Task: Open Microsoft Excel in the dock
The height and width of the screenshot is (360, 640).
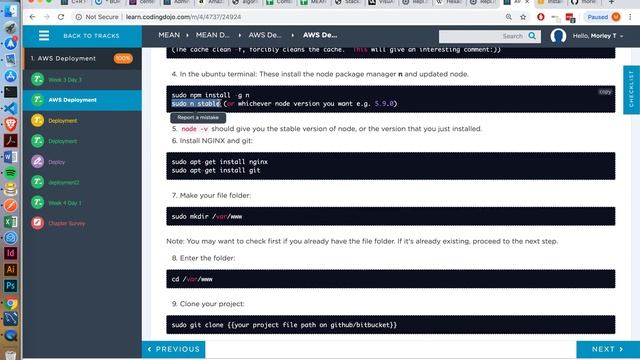Action: (11, 222)
